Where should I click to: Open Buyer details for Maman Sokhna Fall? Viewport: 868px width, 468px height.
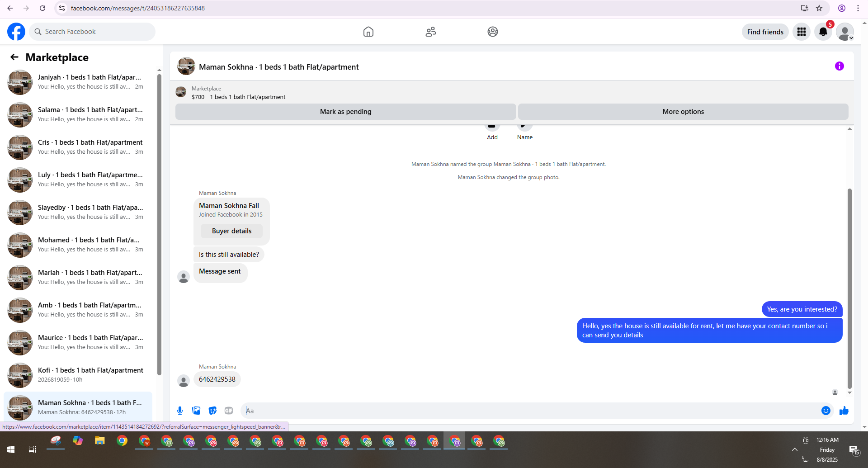[x=231, y=231]
